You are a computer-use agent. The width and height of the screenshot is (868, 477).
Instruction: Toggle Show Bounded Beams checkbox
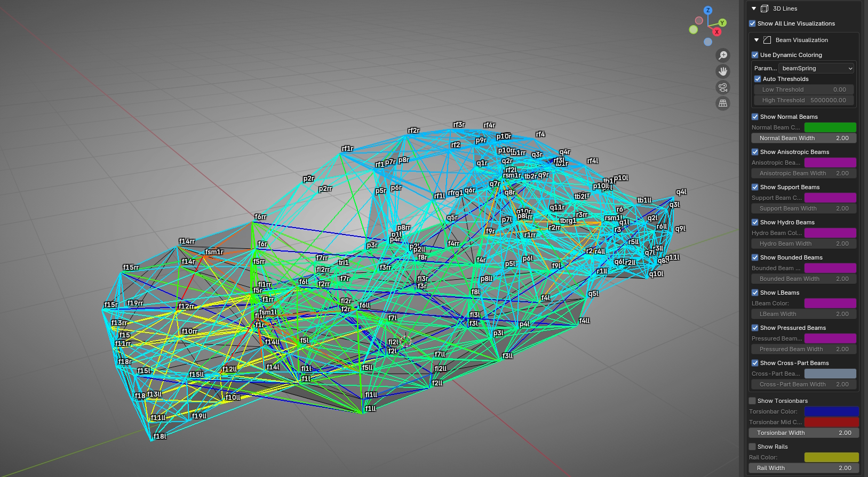coord(755,257)
